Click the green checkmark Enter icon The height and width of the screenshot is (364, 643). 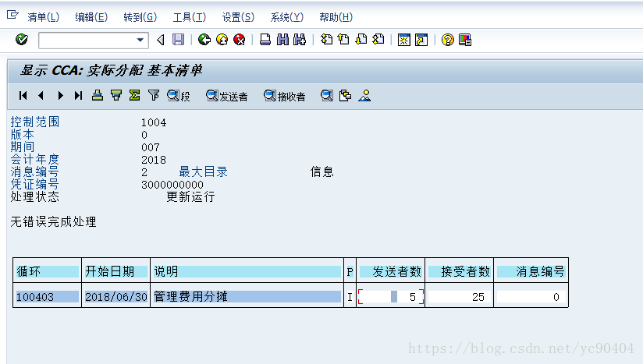click(x=21, y=40)
